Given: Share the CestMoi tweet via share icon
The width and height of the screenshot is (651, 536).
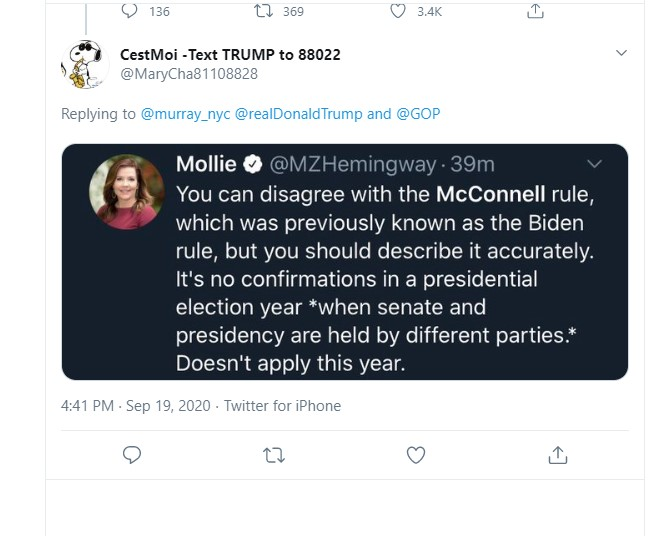Looking at the screenshot, I should [x=558, y=455].
